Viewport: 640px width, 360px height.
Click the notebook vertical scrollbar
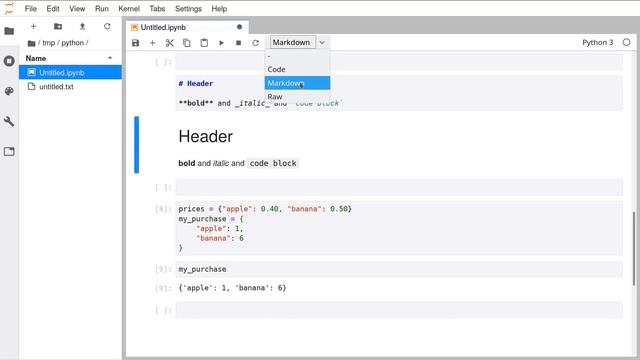click(634, 248)
